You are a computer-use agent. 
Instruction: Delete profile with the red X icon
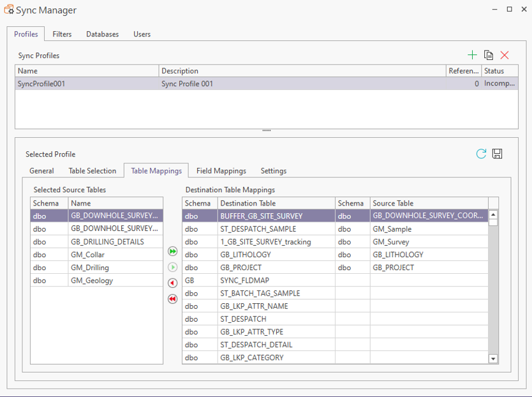(x=505, y=56)
